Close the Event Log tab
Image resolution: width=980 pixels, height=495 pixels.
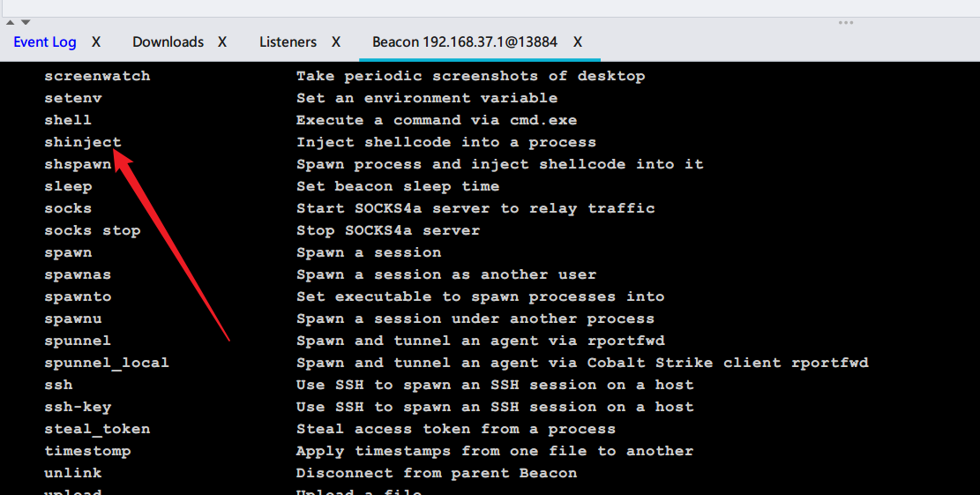pos(96,41)
